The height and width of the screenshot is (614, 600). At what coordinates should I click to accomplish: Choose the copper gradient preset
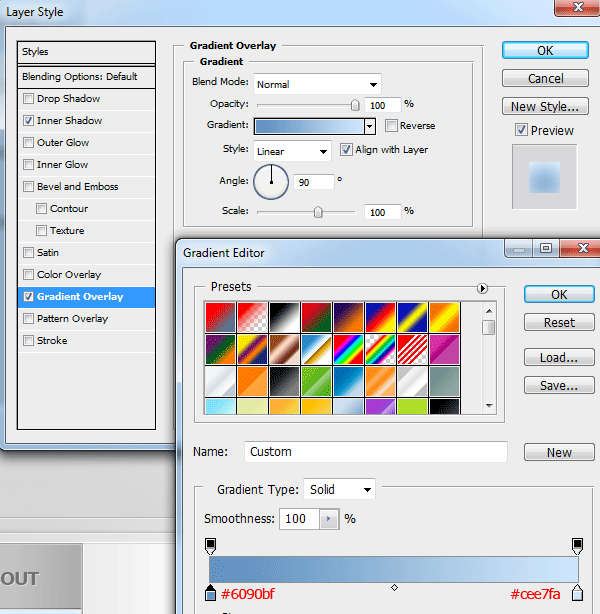[284, 350]
